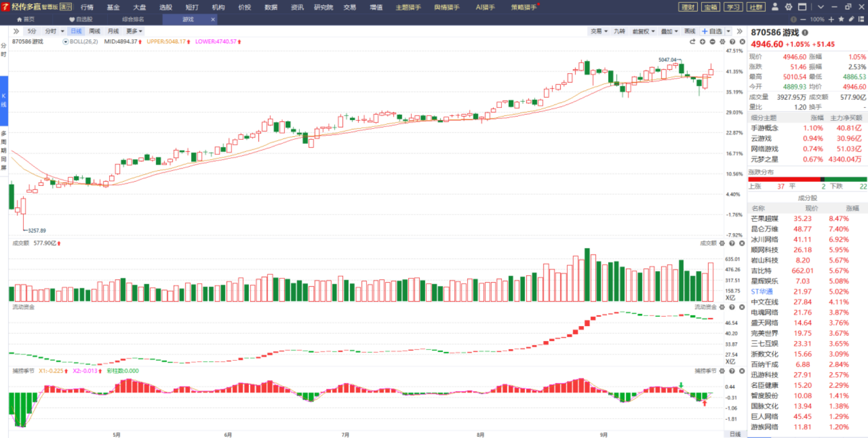This screenshot has width=868, height=438.
Task: Close the 游戏 tab
Action: 213,19
